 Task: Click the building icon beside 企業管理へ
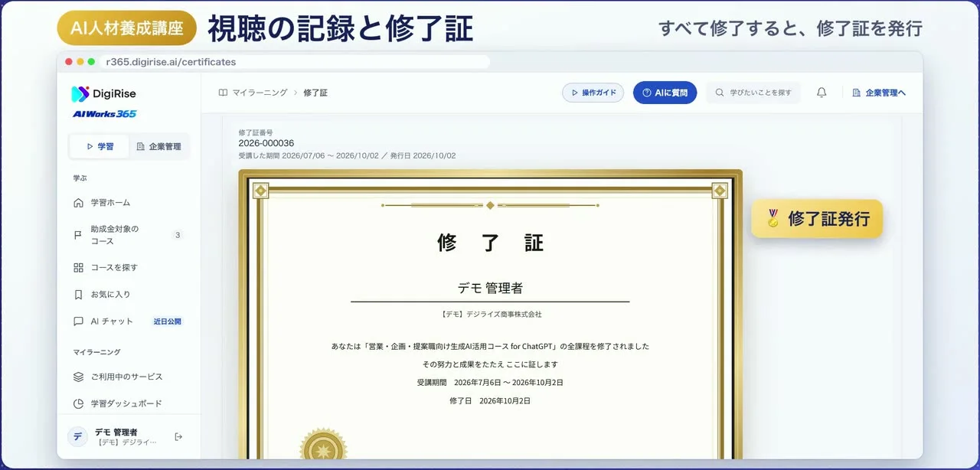point(857,93)
